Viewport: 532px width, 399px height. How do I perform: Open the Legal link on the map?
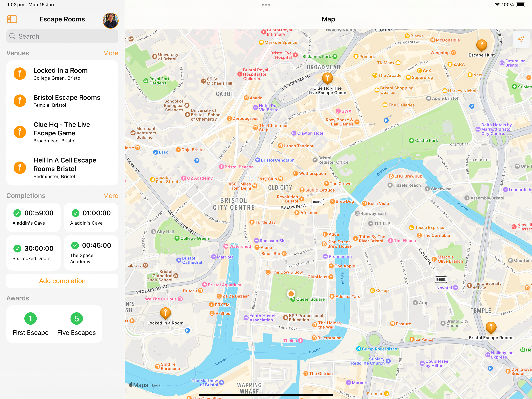point(157,385)
